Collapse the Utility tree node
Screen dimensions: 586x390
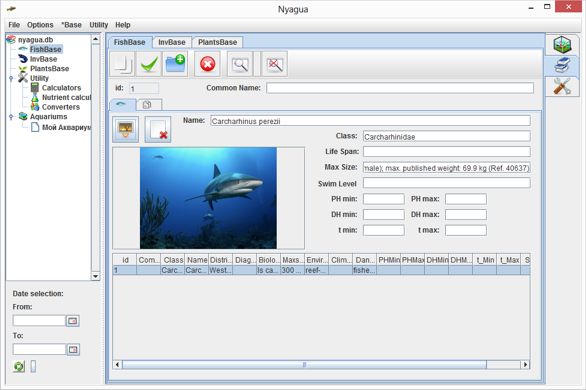[11, 78]
